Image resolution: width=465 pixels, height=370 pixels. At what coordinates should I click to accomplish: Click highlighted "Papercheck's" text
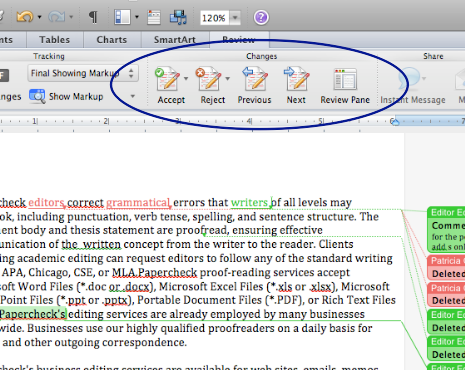pyautogui.click(x=33, y=314)
